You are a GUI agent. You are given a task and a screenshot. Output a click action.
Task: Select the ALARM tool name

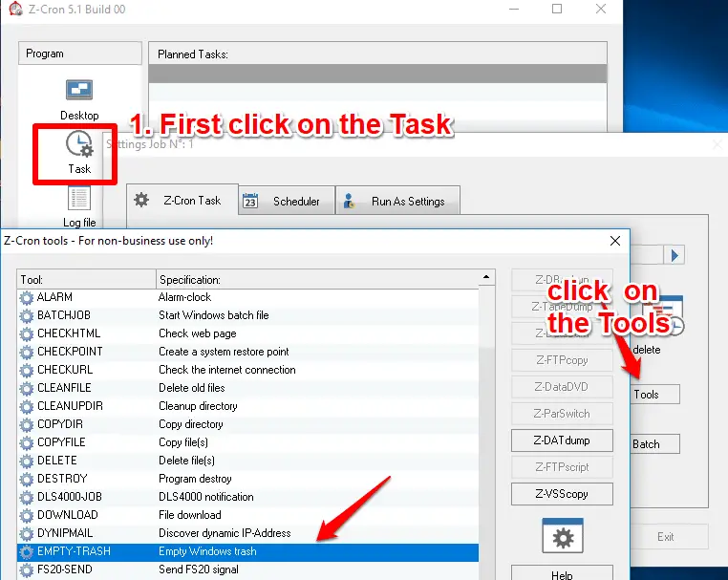point(54,297)
